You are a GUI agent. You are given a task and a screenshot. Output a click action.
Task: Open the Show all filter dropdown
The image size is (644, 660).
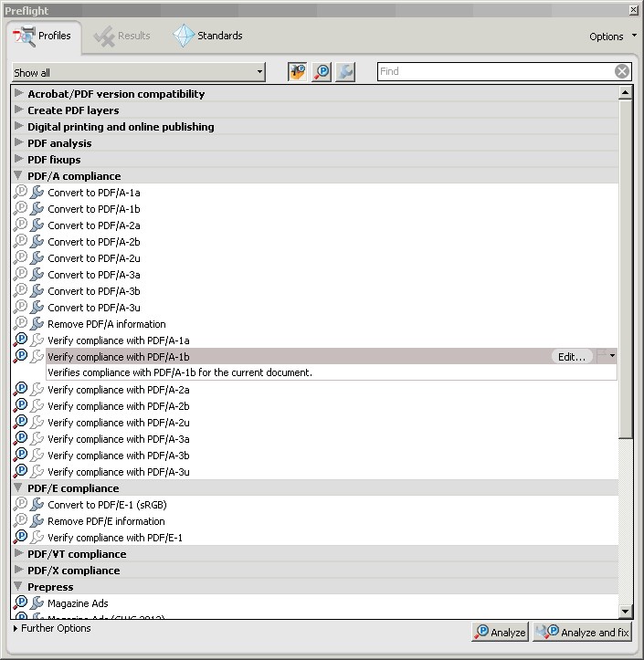coord(139,72)
